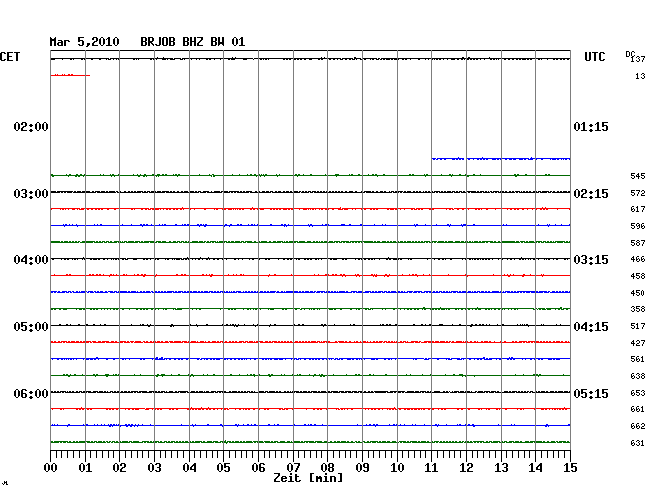Click the DC offset value '587'
Image resolution: width=650 pixels, height=494 pixels.
click(x=638, y=243)
